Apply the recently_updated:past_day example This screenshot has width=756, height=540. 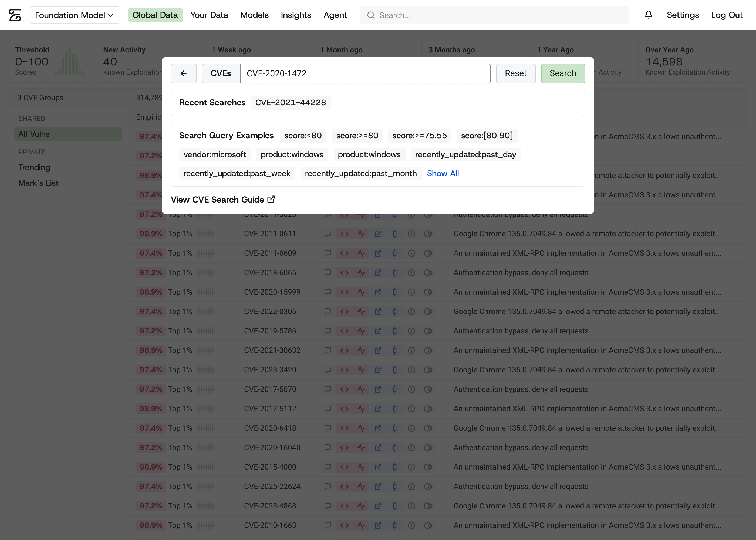pos(465,154)
